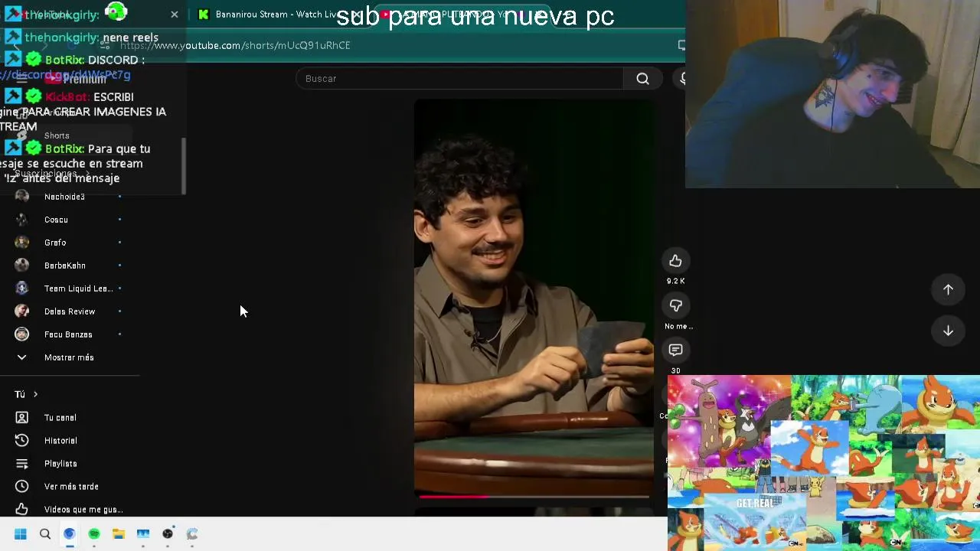
Task: Click the liked videos thumbs-up icon
Action: pyautogui.click(x=21, y=509)
